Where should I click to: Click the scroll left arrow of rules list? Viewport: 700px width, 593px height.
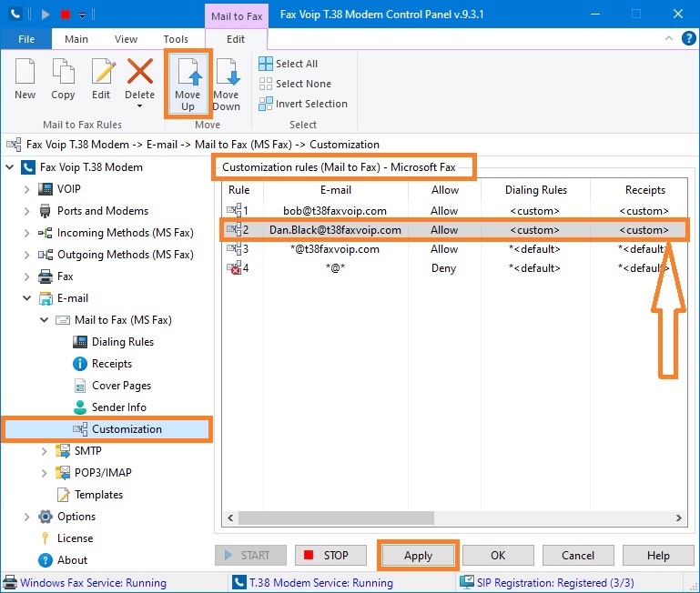(230, 518)
